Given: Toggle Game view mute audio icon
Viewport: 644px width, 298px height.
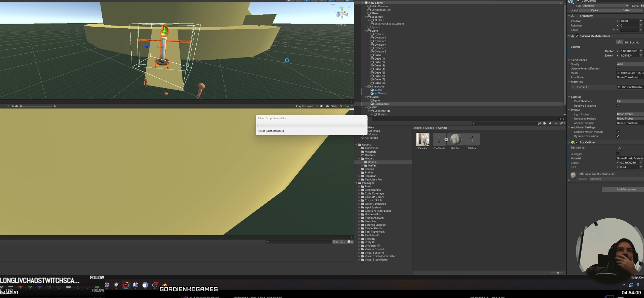Looking at the screenshot, I should (x=322, y=106).
